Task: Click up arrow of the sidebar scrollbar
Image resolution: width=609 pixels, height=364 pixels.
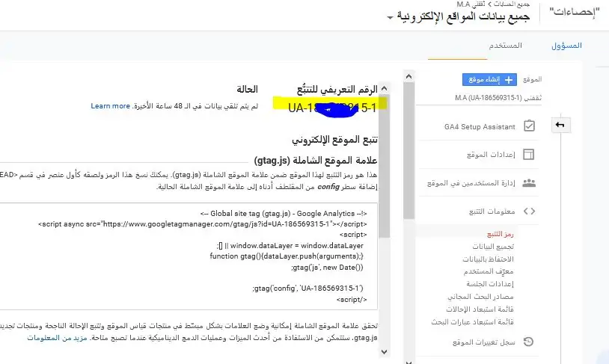Action: coord(408,76)
